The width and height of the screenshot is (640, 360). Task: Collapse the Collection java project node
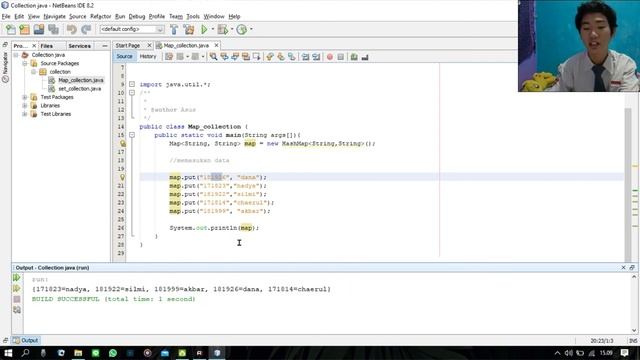point(16,55)
